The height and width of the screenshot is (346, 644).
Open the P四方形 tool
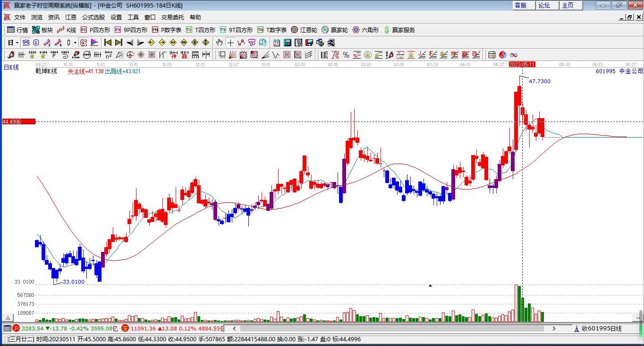click(x=95, y=30)
